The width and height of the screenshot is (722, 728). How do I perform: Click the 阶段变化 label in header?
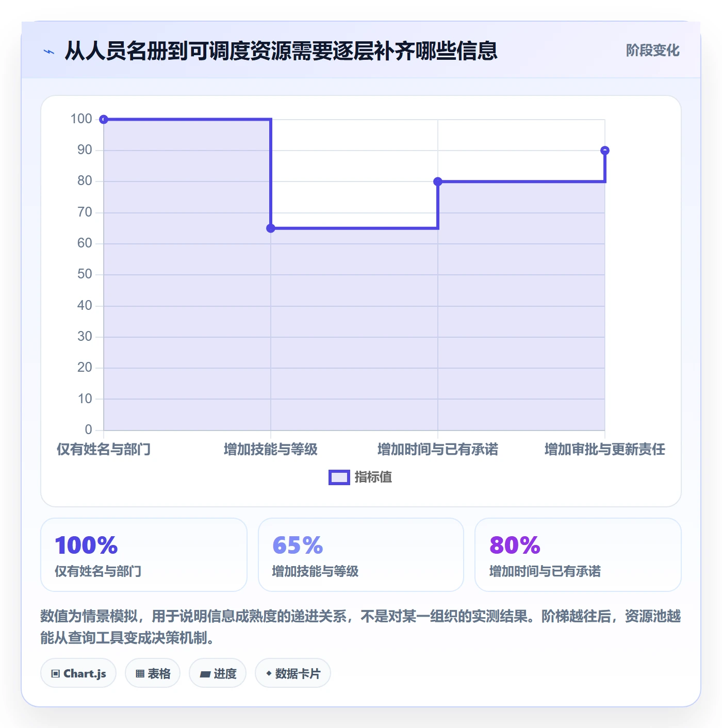tap(652, 51)
